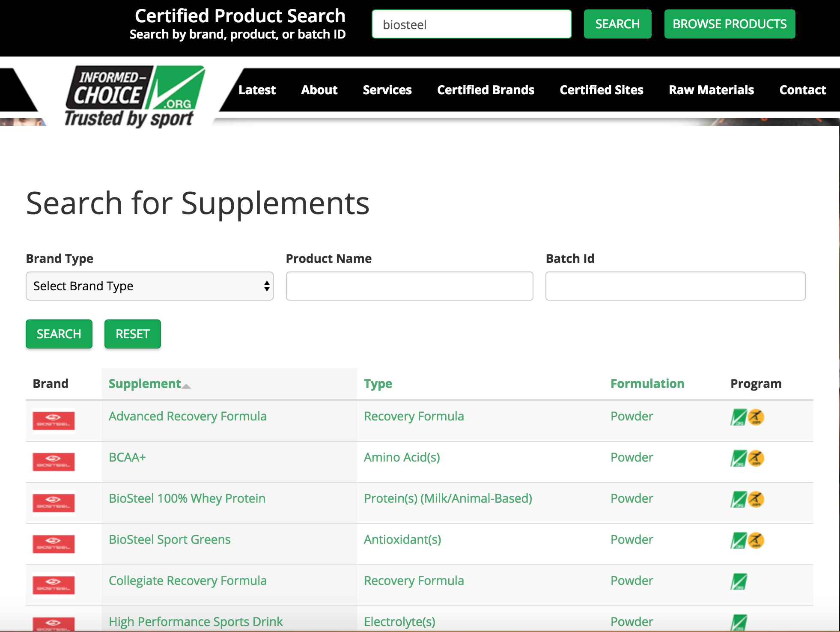Open Collegiate Recovery Formula link
This screenshot has width=840, height=632.
[x=188, y=581]
